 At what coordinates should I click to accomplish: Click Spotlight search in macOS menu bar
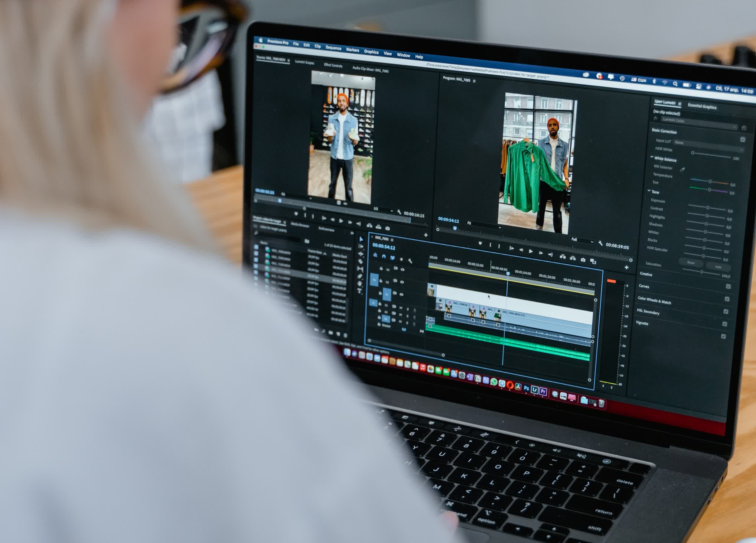click(x=675, y=84)
